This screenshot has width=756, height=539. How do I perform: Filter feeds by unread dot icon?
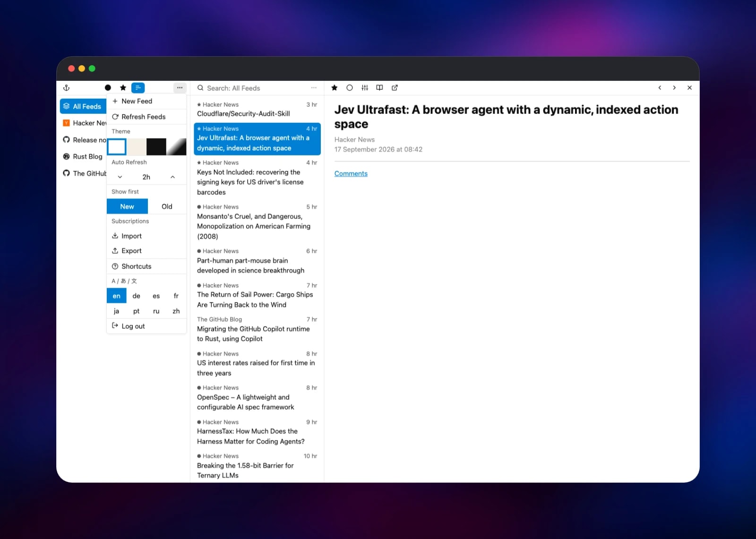pos(108,88)
